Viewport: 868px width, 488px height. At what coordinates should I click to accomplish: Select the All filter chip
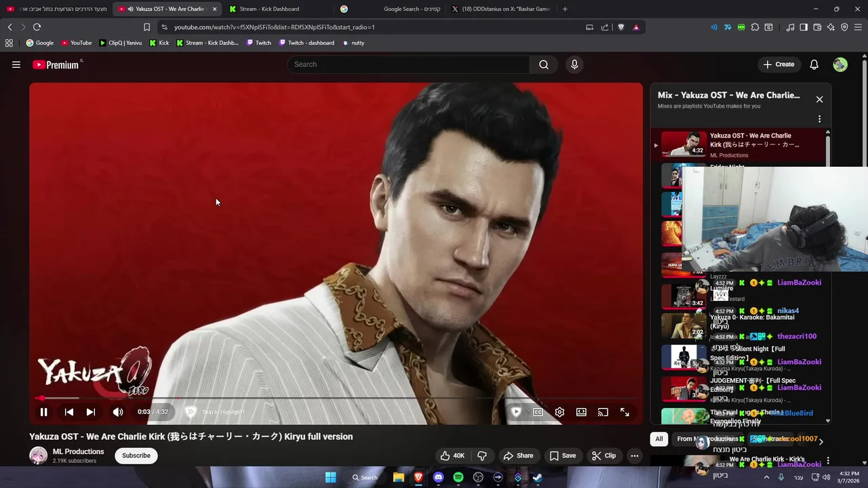pos(658,439)
